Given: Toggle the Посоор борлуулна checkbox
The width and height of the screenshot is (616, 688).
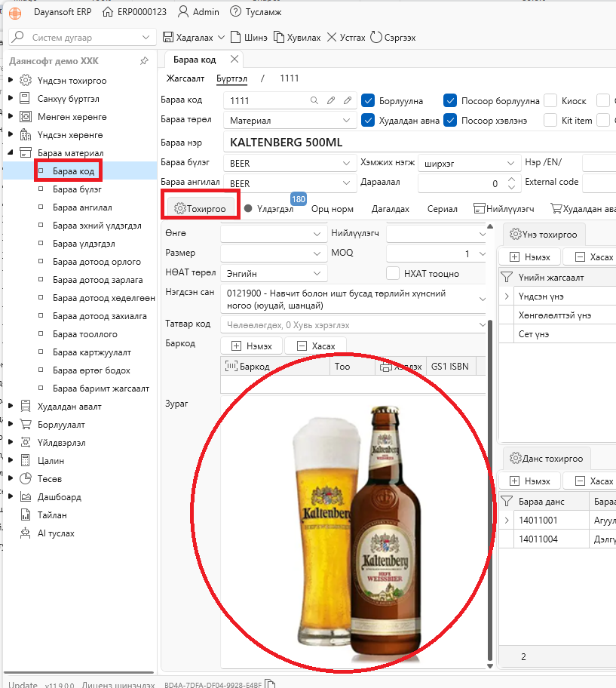Looking at the screenshot, I should pyautogui.click(x=450, y=100).
